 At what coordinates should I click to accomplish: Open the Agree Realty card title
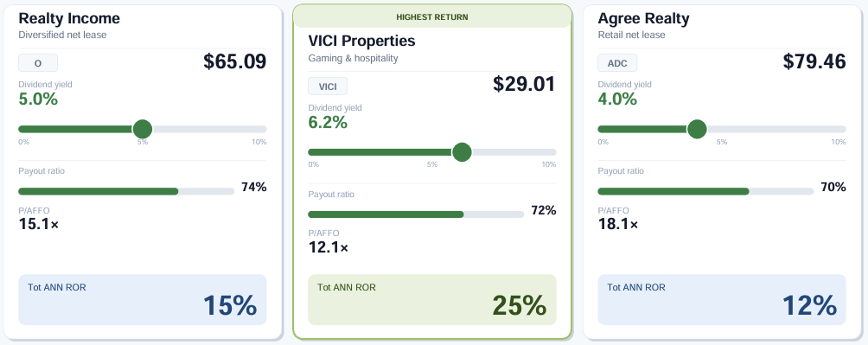pyautogui.click(x=643, y=18)
